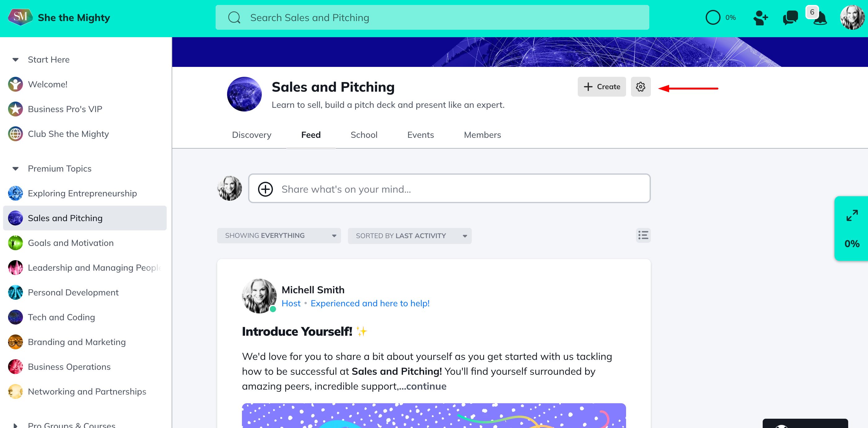Open the chat messages icon
The image size is (868, 428).
[x=790, y=18]
